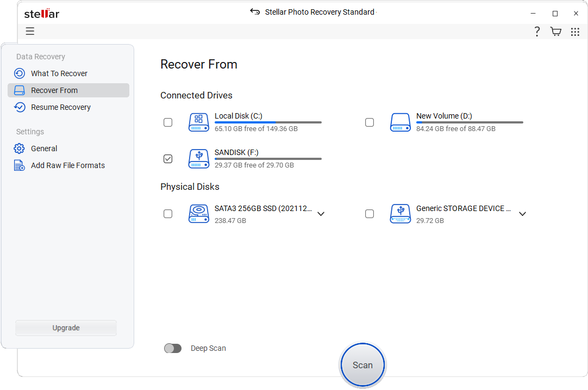Enable Deep Scan
The width and height of the screenshot is (588, 390).
173,348
